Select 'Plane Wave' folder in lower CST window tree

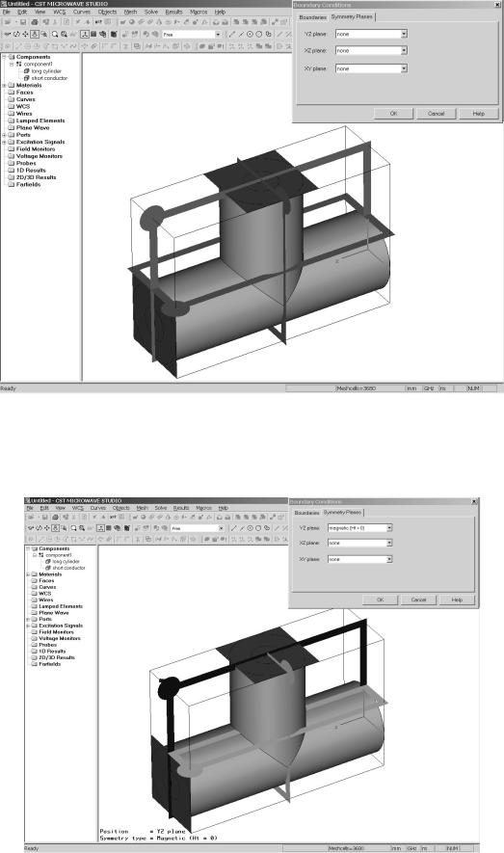coord(54,613)
